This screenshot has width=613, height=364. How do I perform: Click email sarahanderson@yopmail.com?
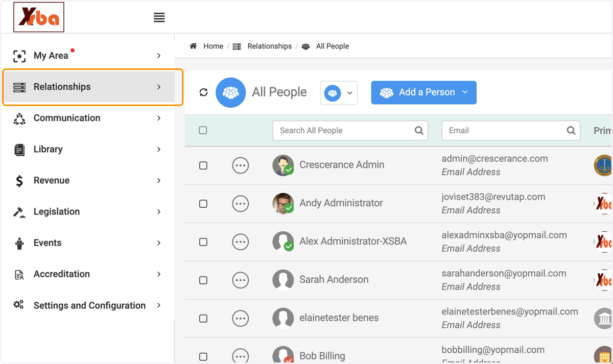point(504,274)
